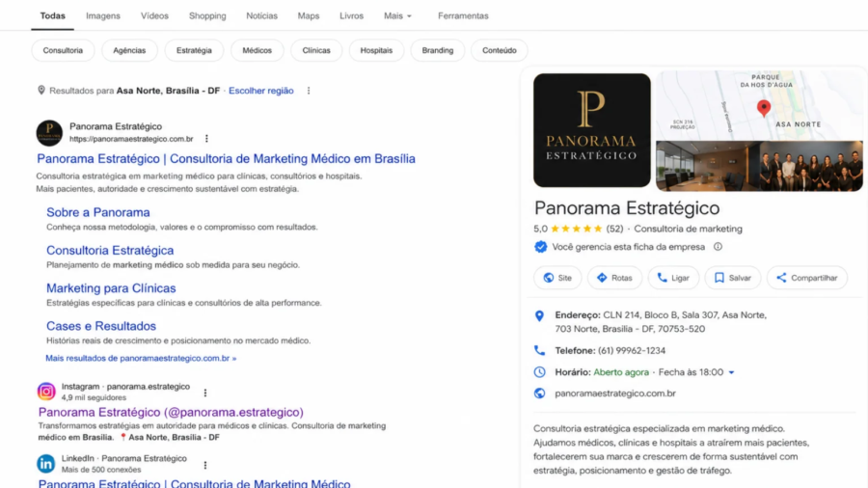The width and height of the screenshot is (868, 488).
Task: Click the Escolher região link
Action: [261, 91]
